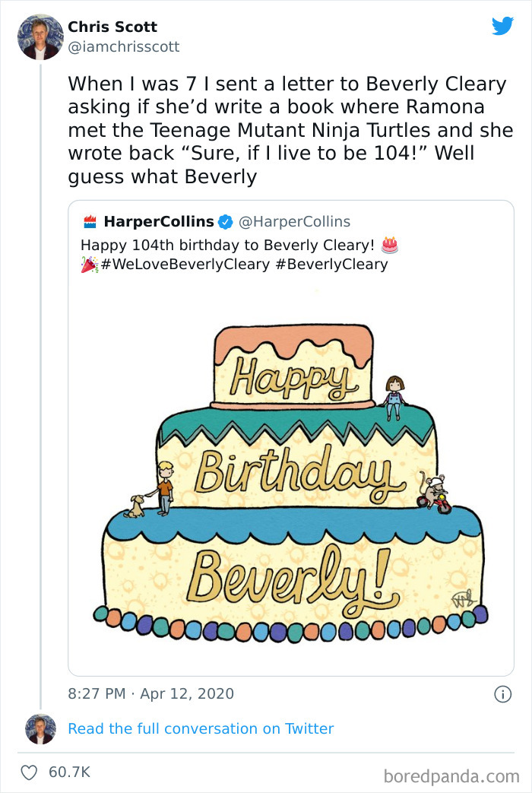Open the #BeverlyCleary hashtag
532x793 pixels.
point(331,265)
